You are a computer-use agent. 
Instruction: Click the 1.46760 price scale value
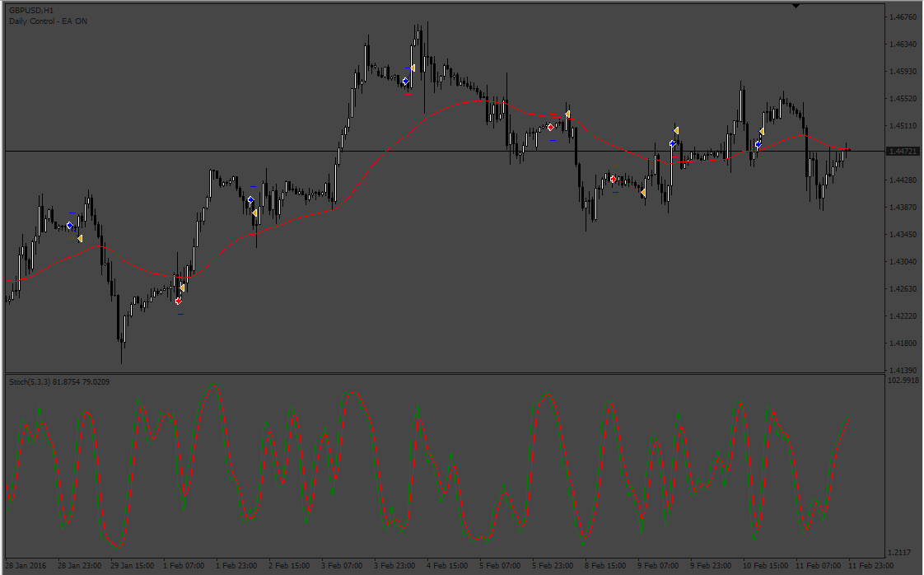pyautogui.click(x=903, y=17)
